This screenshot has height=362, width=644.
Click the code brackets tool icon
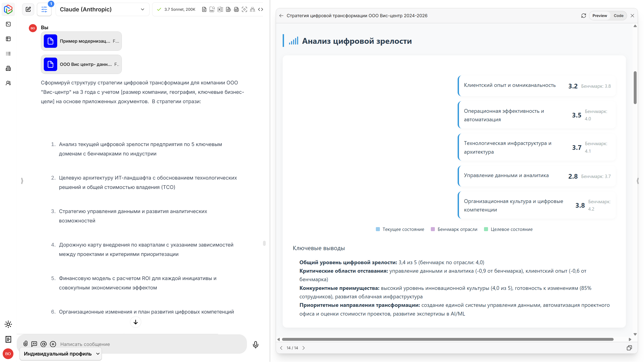[261, 10]
